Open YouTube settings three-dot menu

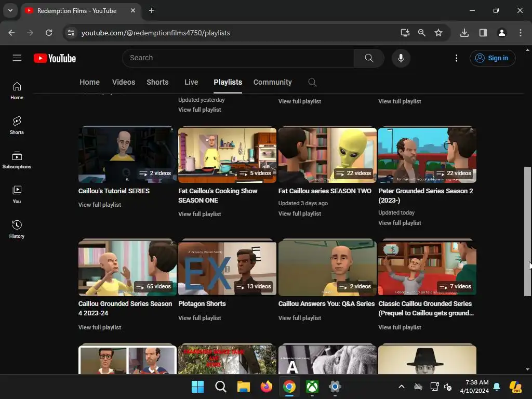[x=456, y=58]
